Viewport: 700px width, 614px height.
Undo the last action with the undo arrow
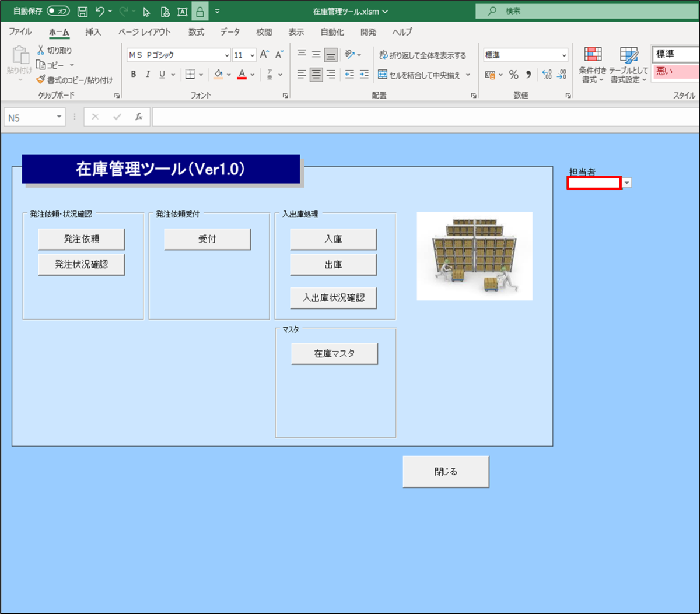click(100, 11)
